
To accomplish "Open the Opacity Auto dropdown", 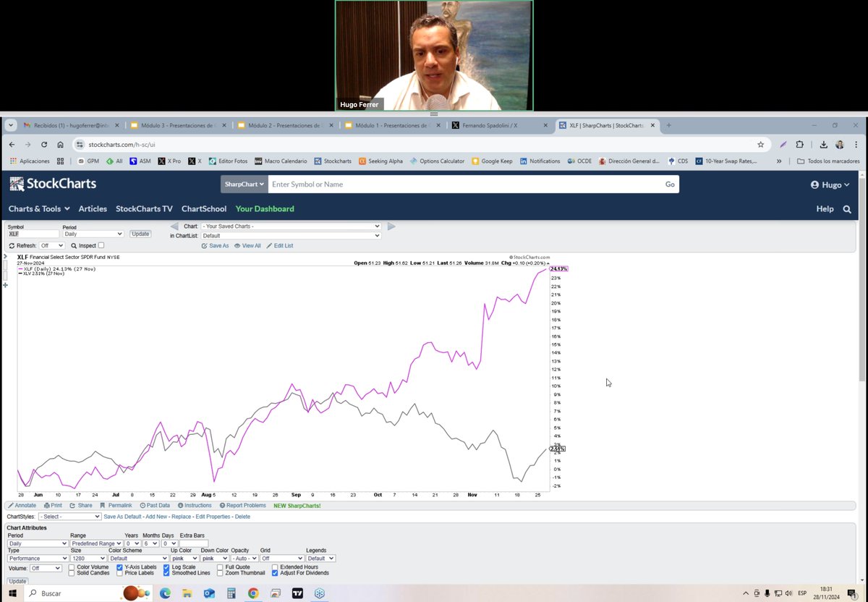I will (244, 559).
